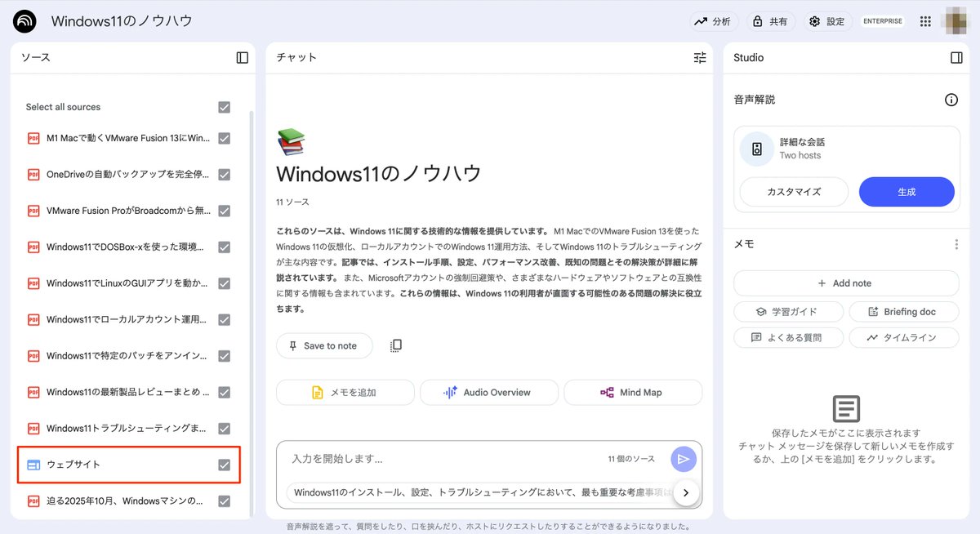Click the NotebookLM logo
The height and width of the screenshot is (534, 980).
(23, 20)
